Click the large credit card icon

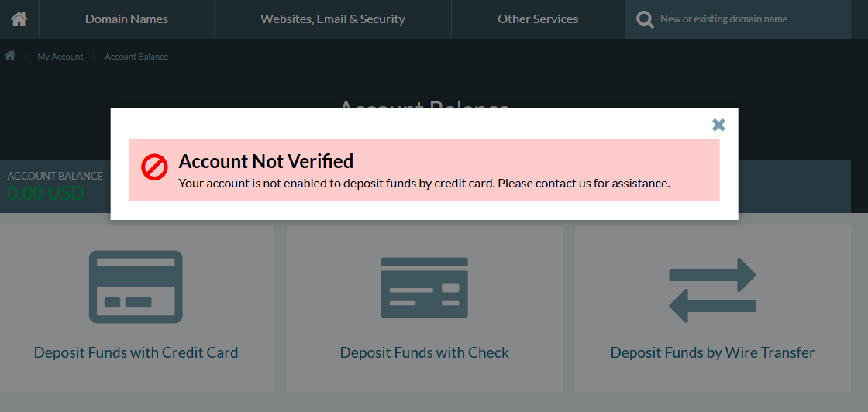(x=136, y=287)
